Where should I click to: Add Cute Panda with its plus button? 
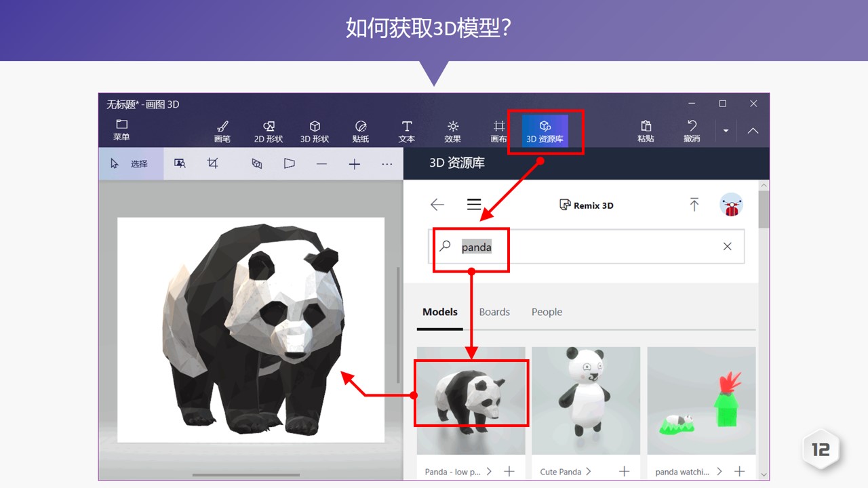point(625,471)
